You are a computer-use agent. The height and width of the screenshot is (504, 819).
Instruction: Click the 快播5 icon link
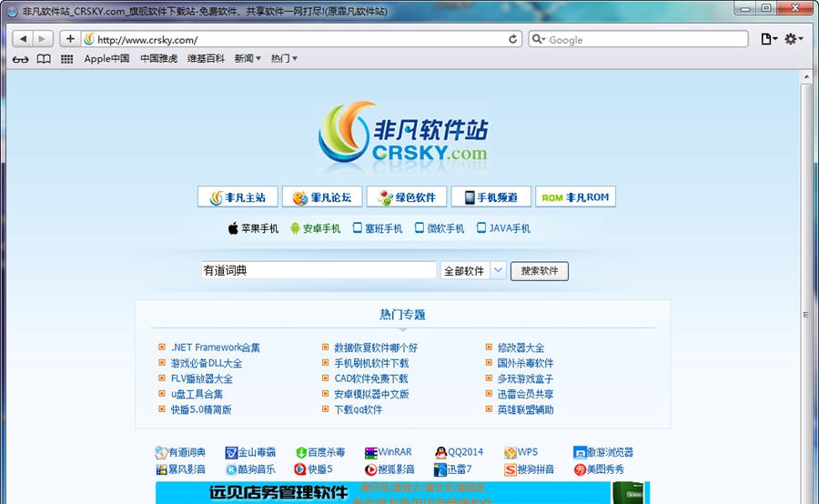coord(313,469)
